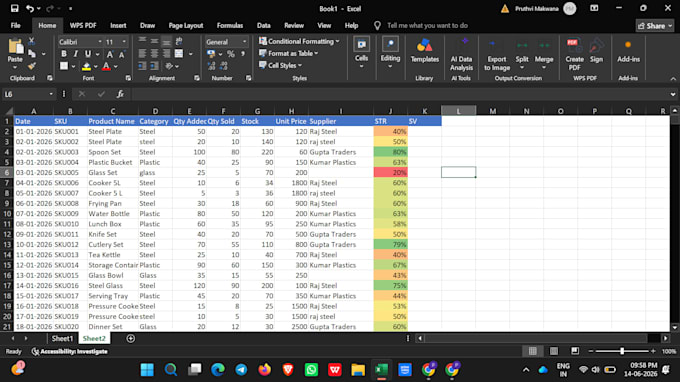Apply the yellow Fill Color bucket
The height and width of the screenshot is (382, 680).
[86, 66]
